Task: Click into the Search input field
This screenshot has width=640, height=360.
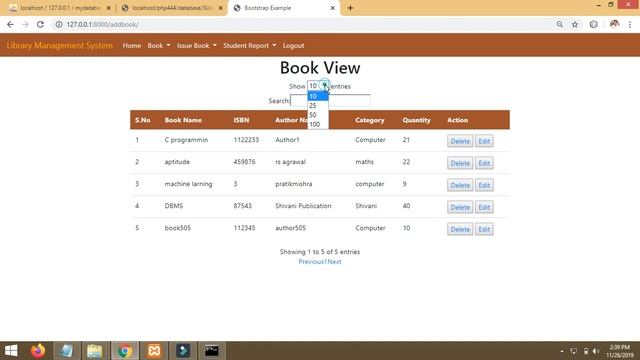Action: click(330, 100)
